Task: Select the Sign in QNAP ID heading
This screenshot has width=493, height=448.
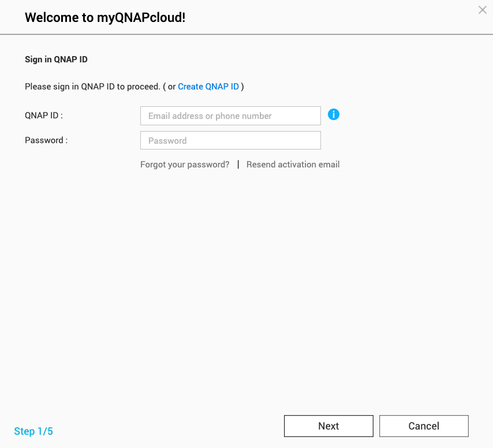Action: tap(56, 59)
